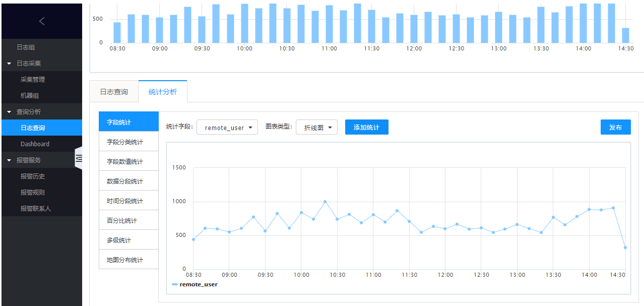Click the back chevron at sidebar top
The width and height of the screenshot is (644, 306).
42,21
